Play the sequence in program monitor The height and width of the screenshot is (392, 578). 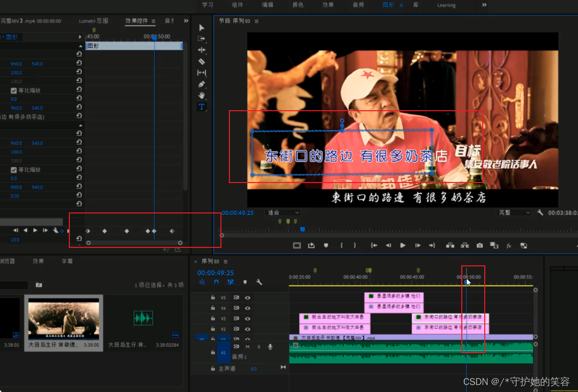click(403, 245)
